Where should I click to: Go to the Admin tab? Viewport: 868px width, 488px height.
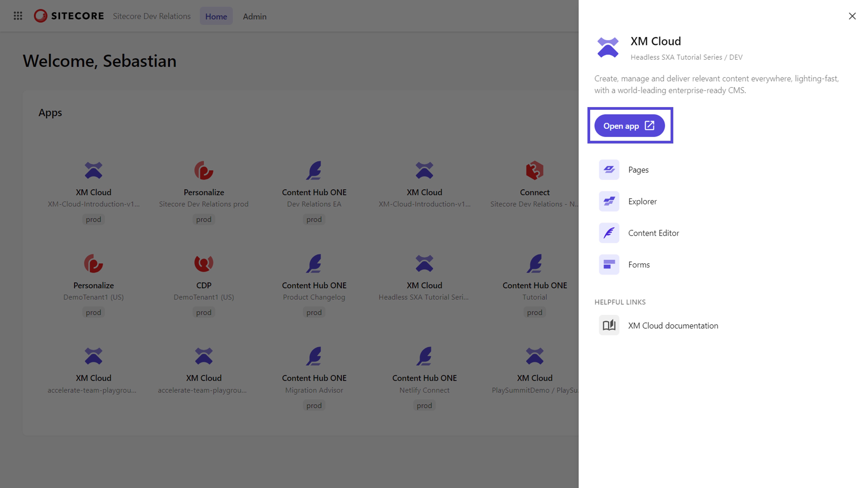tap(254, 16)
